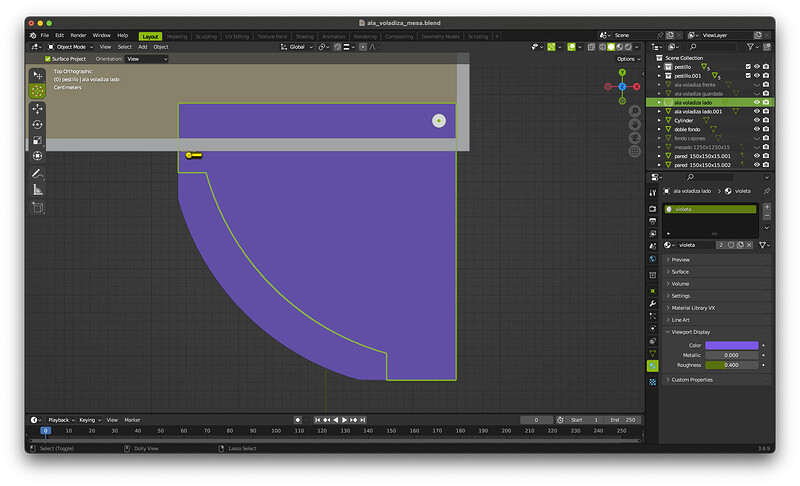This screenshot has height=486, width=800.
Task: Toggle the Surface Project checkbox
Action: point(48,59)
